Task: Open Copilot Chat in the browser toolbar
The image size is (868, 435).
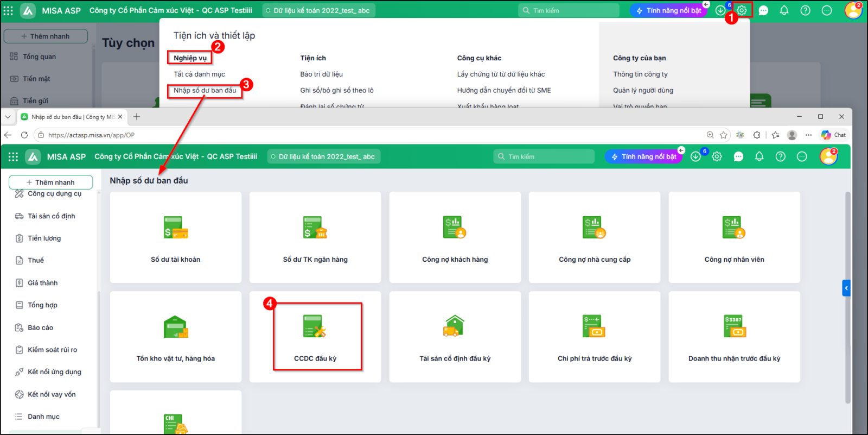Action: click(833, 135)
